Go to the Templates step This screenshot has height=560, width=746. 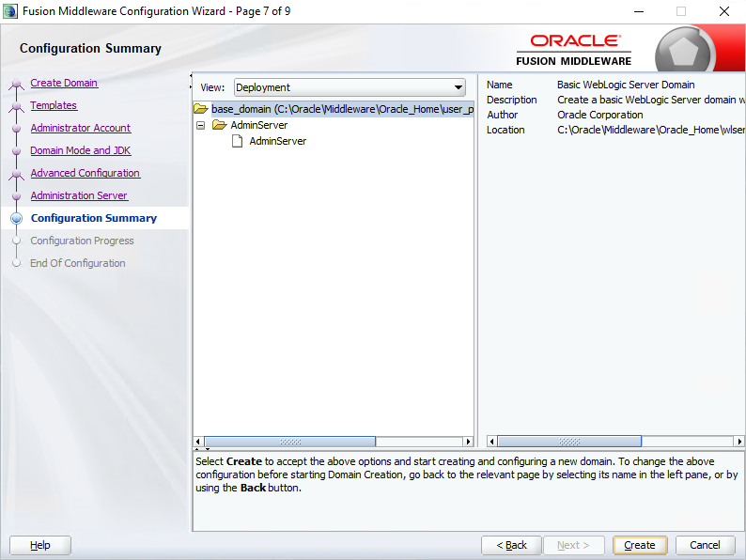[x=54, y=105]
